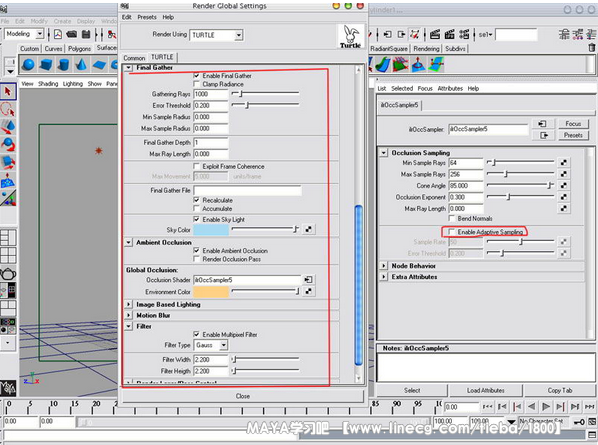Click the Copy Tab button
Image resolution: width=598 pixels, height=445 pixels.
pos(559,390)
